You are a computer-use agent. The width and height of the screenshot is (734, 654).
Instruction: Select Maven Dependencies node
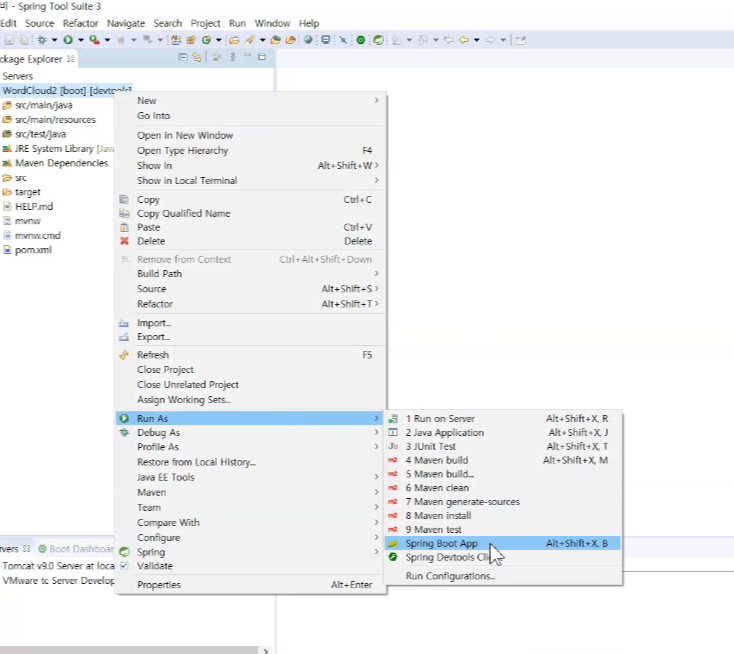(x=61, y=163)
